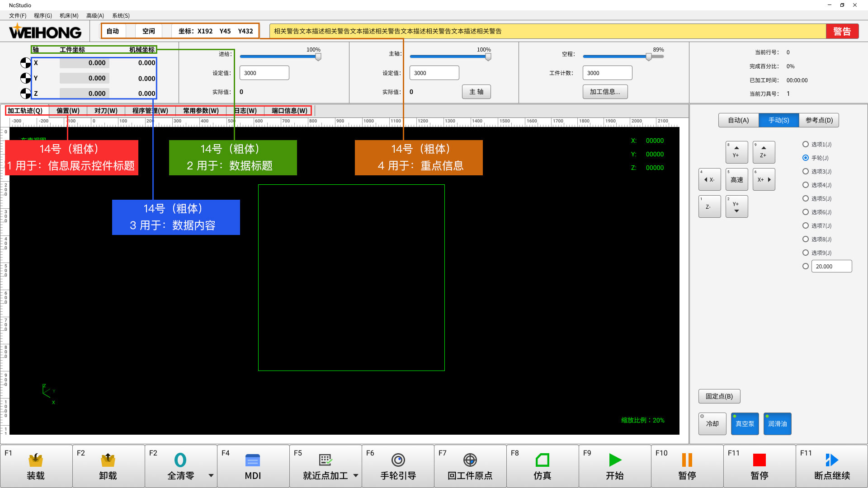Switch to the 偏置(W) tab

[x=68, y=111]
